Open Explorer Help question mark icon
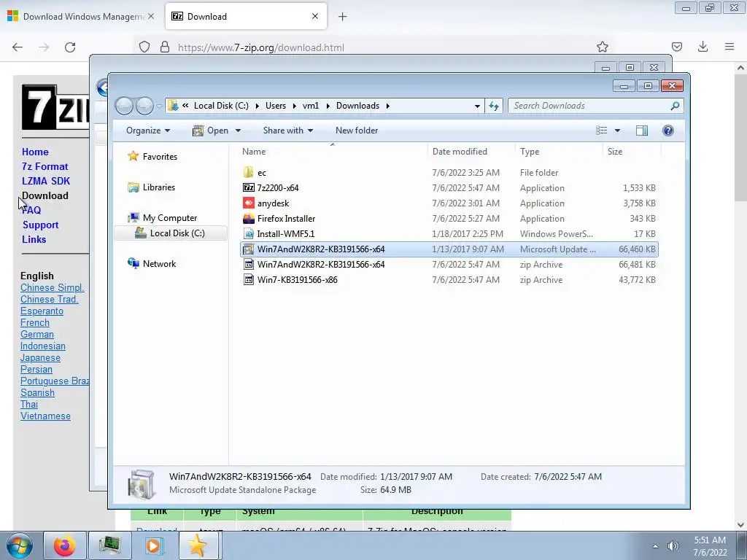Image resolution: width=747 pixels, height=560 pixels. (x=668, y=131)
